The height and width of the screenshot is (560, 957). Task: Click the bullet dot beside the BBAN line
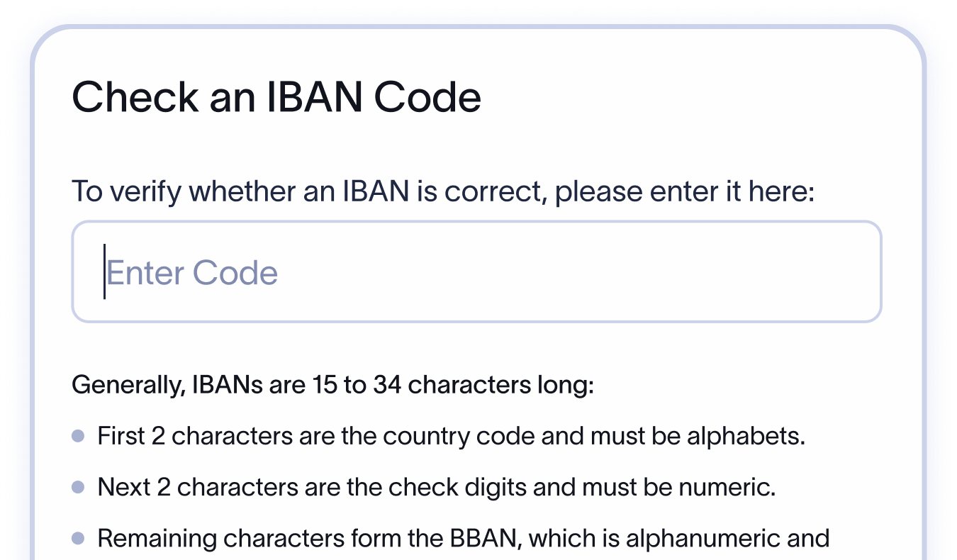pyautogui.click(x=78, y=538)
